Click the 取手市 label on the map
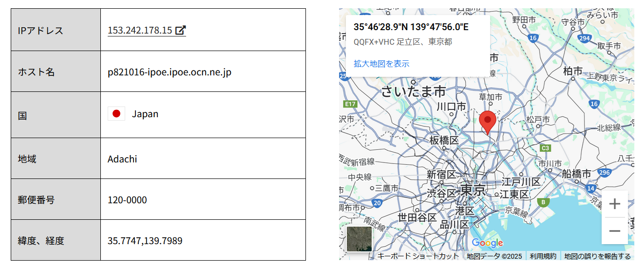The height and width of the screenshot is (266, 644). [x=609, y=46]
